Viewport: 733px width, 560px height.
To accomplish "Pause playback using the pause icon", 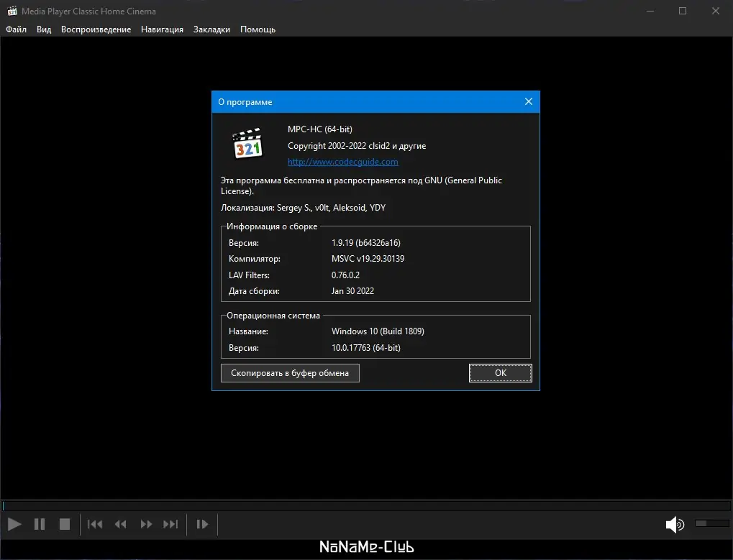I will 40,525.
